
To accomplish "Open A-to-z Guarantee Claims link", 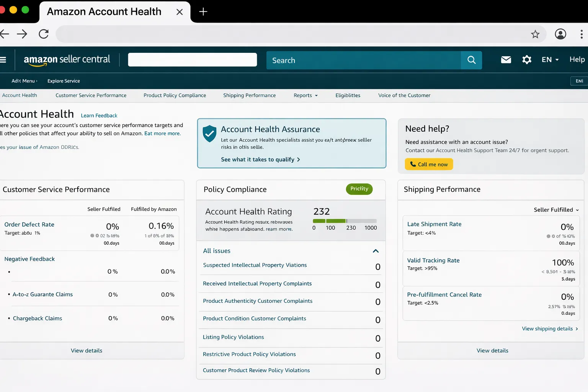I will click(x=42, y=294).
